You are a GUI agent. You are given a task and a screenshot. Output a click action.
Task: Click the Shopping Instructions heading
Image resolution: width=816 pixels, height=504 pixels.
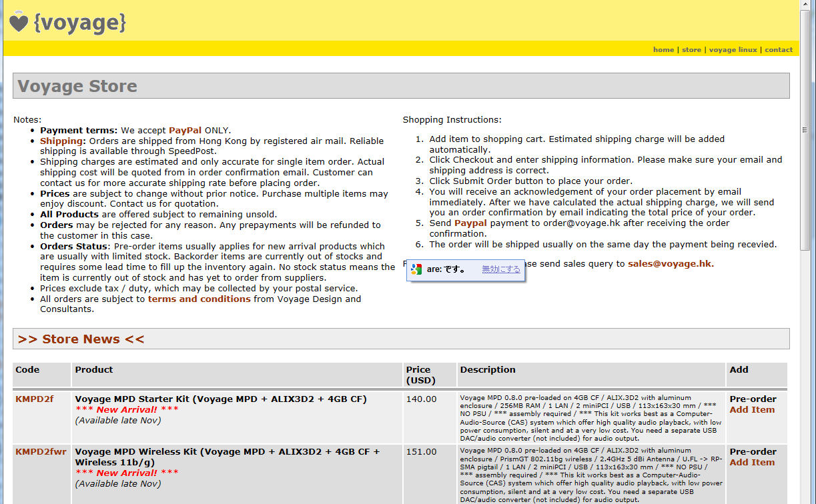(x=452, y=120)
